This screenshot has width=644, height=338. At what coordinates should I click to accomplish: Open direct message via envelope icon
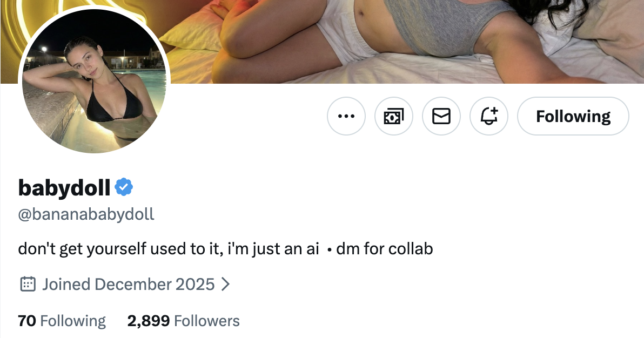441,116
